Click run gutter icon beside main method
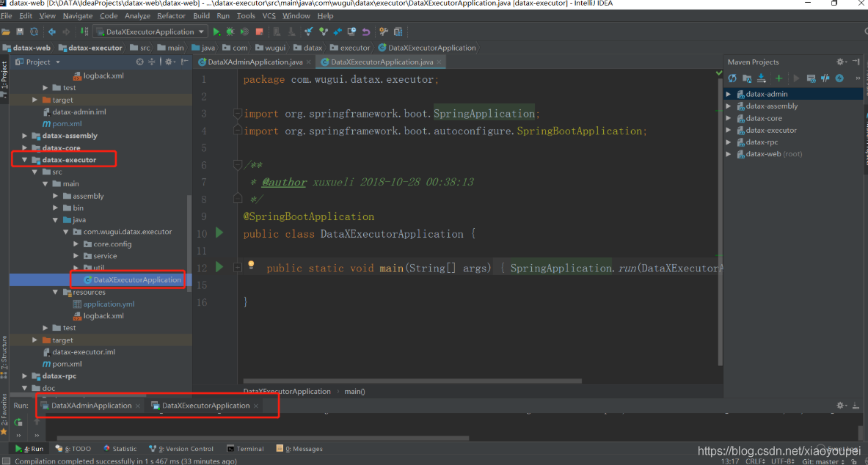Screen dimensions: 868x465 coord(219,267)
